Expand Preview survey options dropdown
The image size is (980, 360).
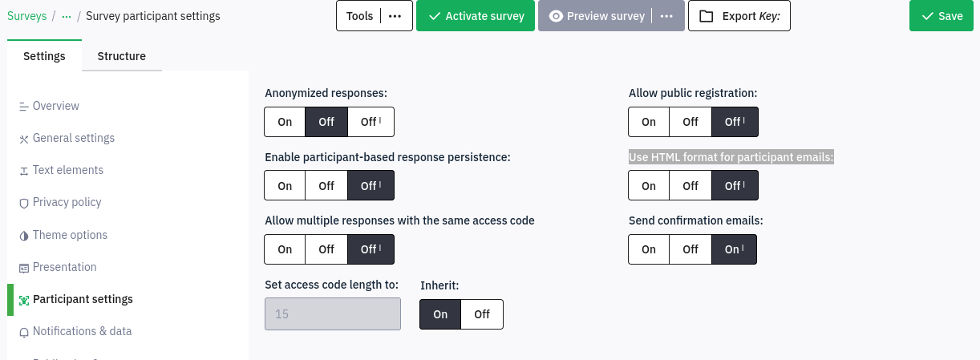pos(666,16)
